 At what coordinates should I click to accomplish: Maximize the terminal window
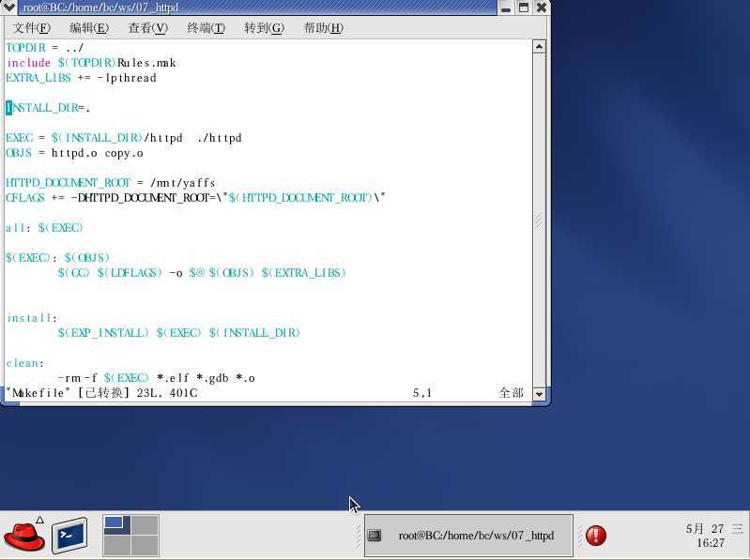point(524,8)
